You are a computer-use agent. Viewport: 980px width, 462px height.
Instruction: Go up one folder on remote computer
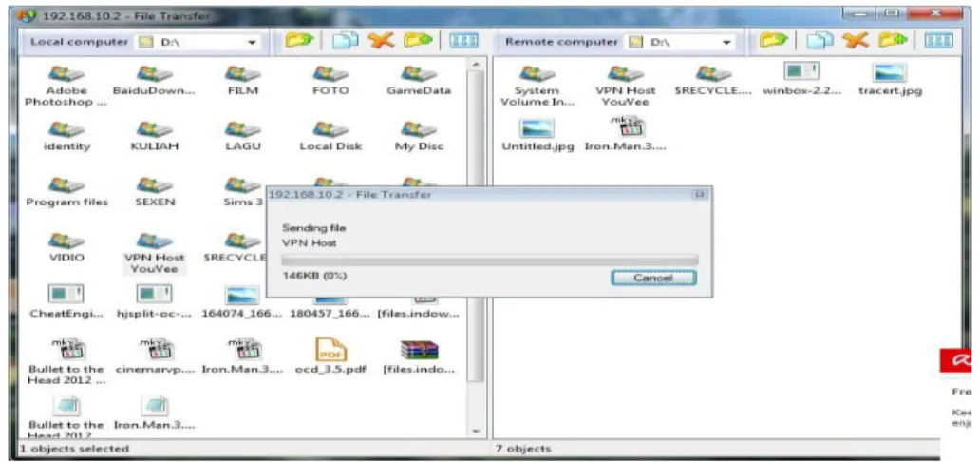point(772,41)
